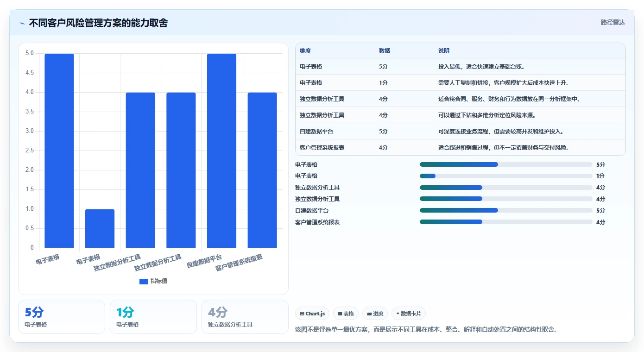644x352 pixels.
Task: Click the lightning icon beside the title
Action: [x=22, y=23]
